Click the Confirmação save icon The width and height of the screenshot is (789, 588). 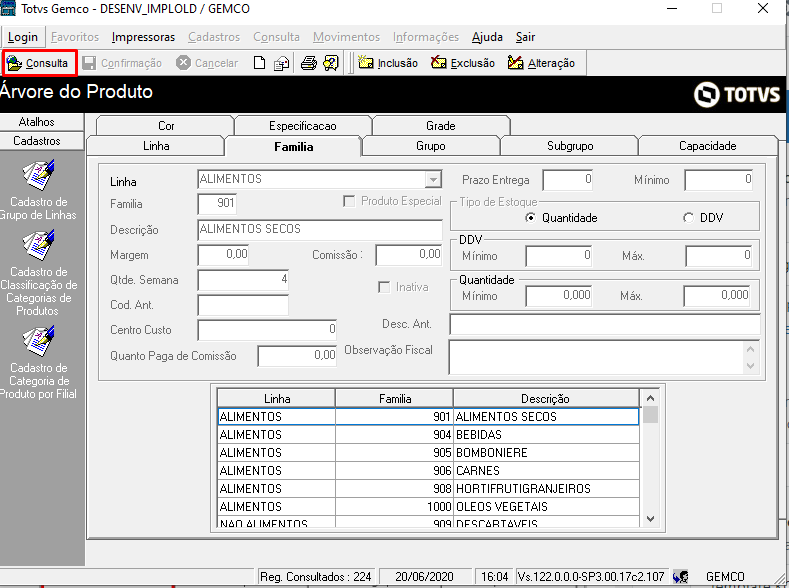tap(89, 63)
